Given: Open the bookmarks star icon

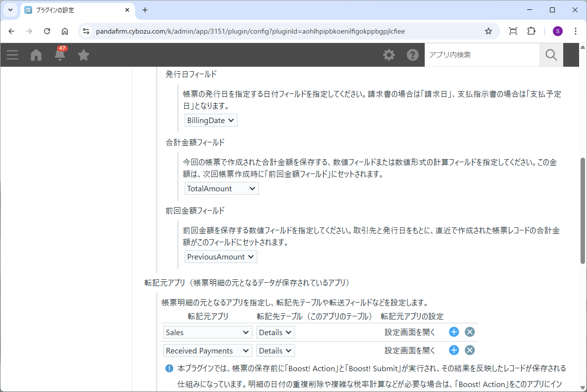Looking at the screenshot, I should pyautogui.click(x=84, y=55).
